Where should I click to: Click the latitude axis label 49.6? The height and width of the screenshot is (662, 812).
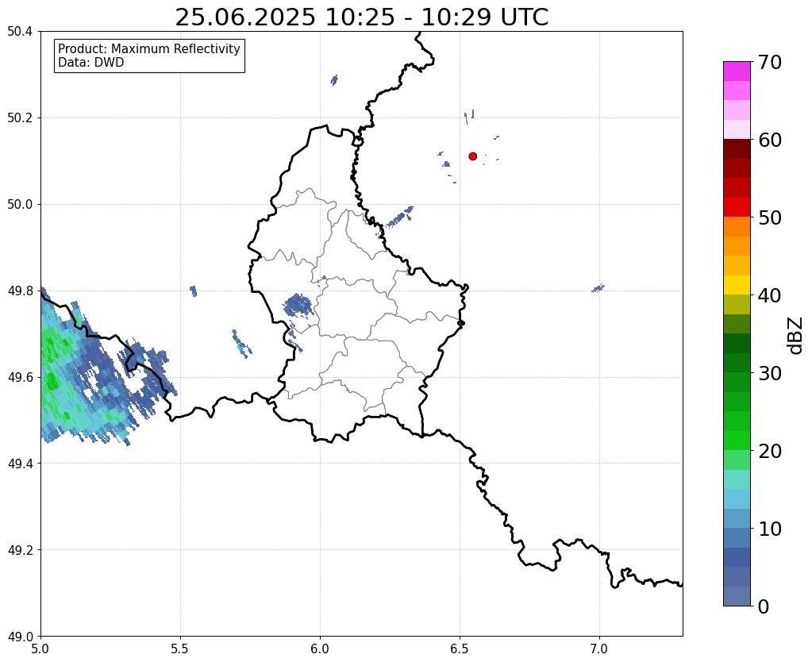pyautogui.click(x=20, y=378)
